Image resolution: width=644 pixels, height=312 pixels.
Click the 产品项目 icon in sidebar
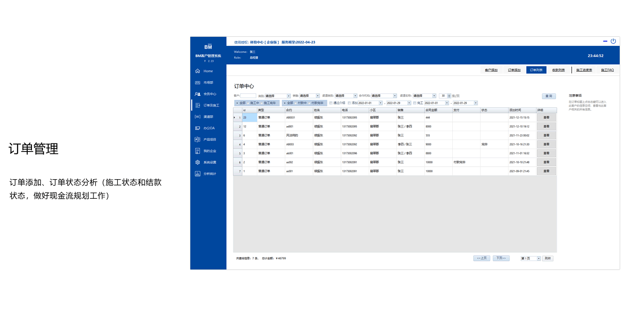tap(197, 140)
